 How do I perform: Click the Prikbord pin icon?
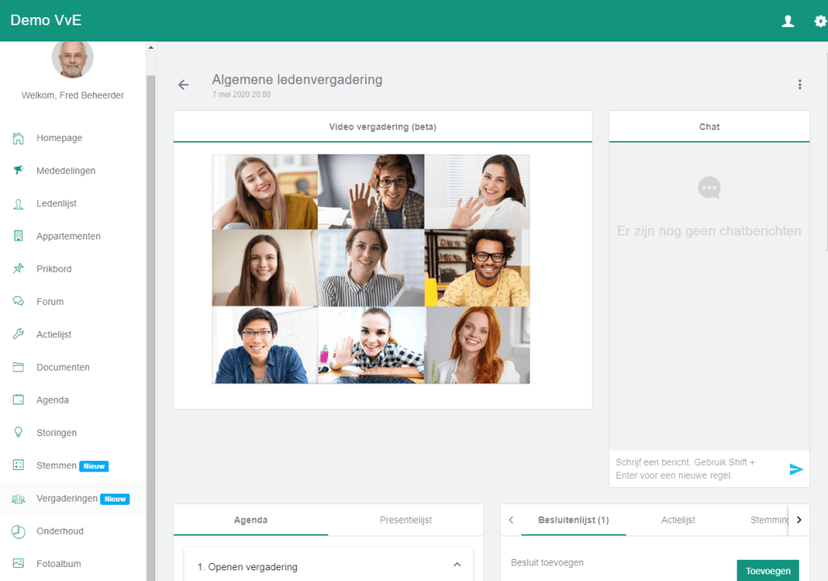pyautogui.click(x=18, y=269)
